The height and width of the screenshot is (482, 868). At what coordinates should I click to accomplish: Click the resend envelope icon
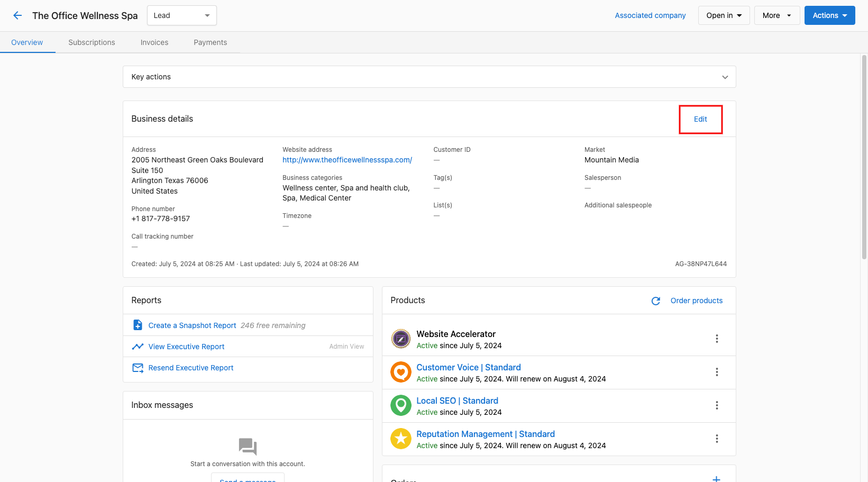pyautogui.click(x=138, y=368)
